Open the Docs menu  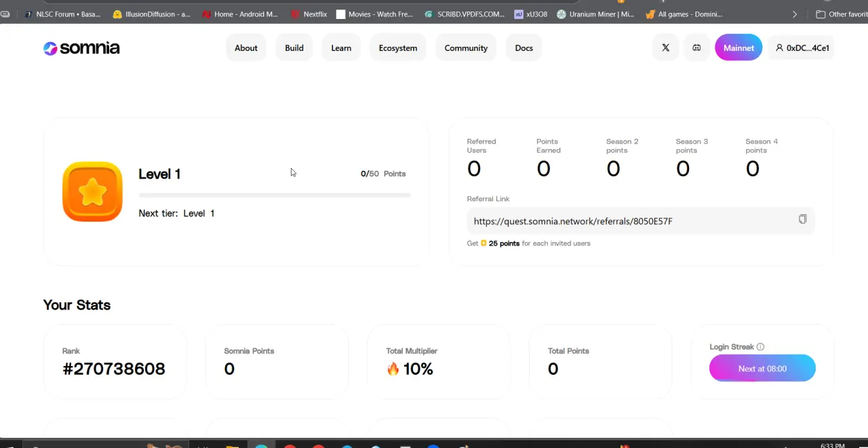coord(524,47)
